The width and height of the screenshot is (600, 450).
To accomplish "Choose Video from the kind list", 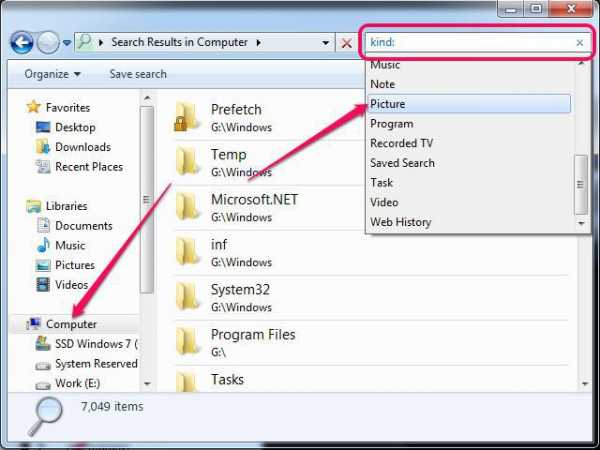I will 384,202.
